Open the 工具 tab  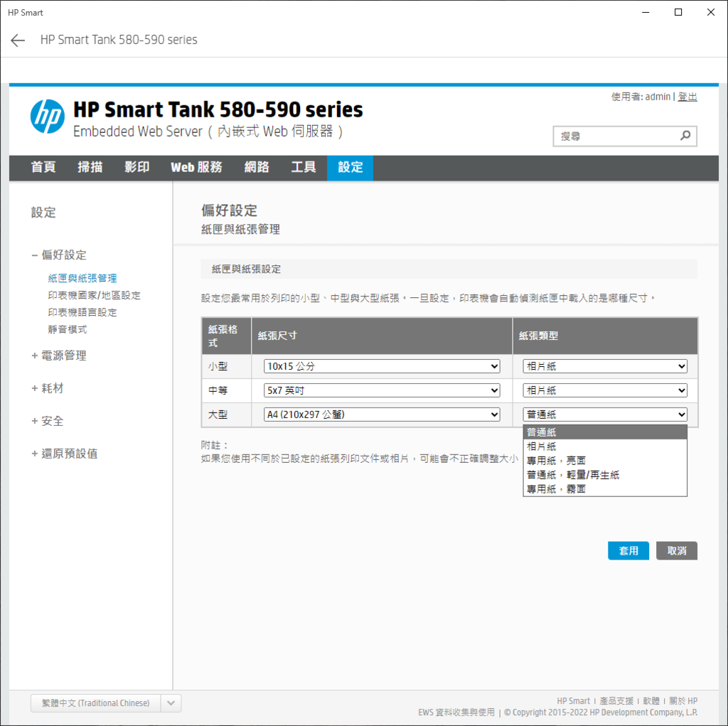[x=304, y=167]
